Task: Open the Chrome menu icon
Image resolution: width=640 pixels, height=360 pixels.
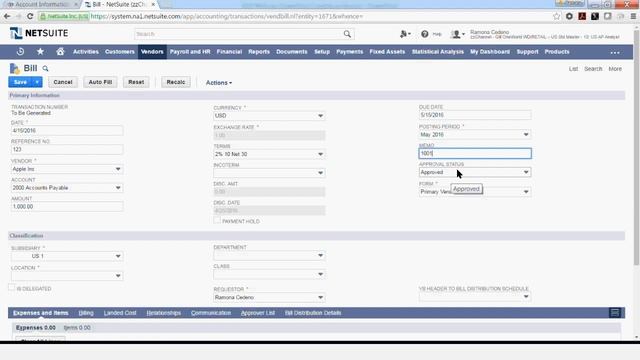Action: [x=633, y=16]
